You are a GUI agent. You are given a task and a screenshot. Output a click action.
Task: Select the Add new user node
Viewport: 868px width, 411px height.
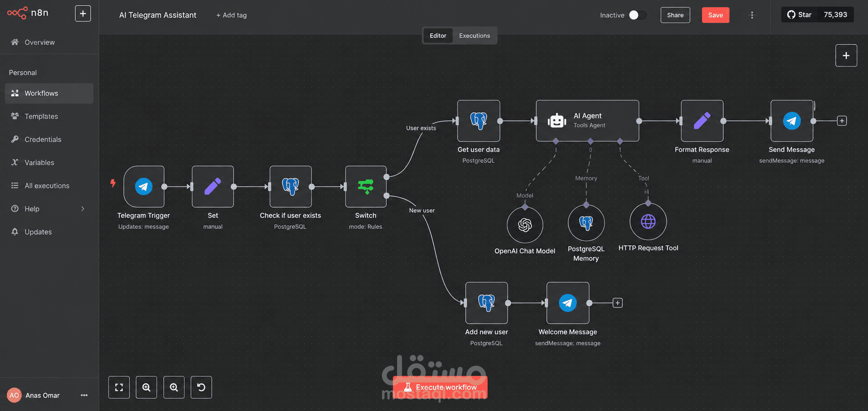487,303
